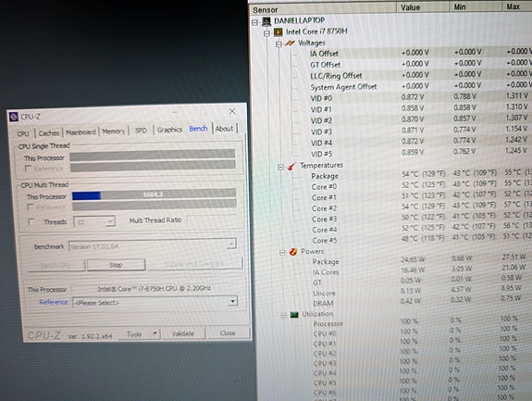Toggle Multi Thread Reference checkbox
The width and height of the screenshot is (532, 401).
click(x=31, y=207)
